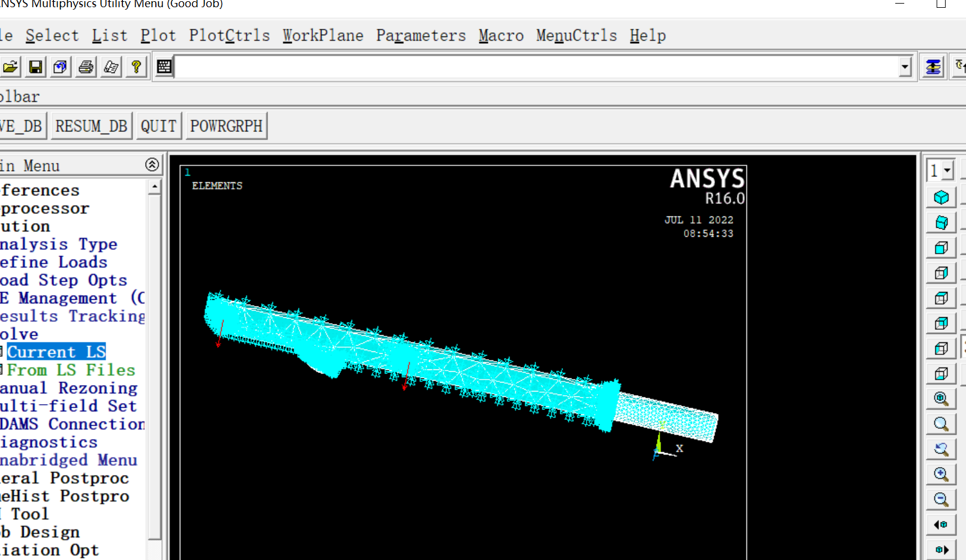The height and width of the screenshot is (560, 966).
Task: Collapse the Main Menu panel
Action: (x=151, y=165)
